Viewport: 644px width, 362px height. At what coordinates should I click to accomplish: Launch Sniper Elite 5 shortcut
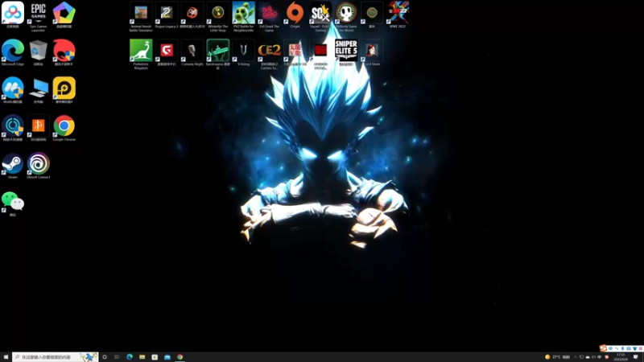tap(346, 52)
